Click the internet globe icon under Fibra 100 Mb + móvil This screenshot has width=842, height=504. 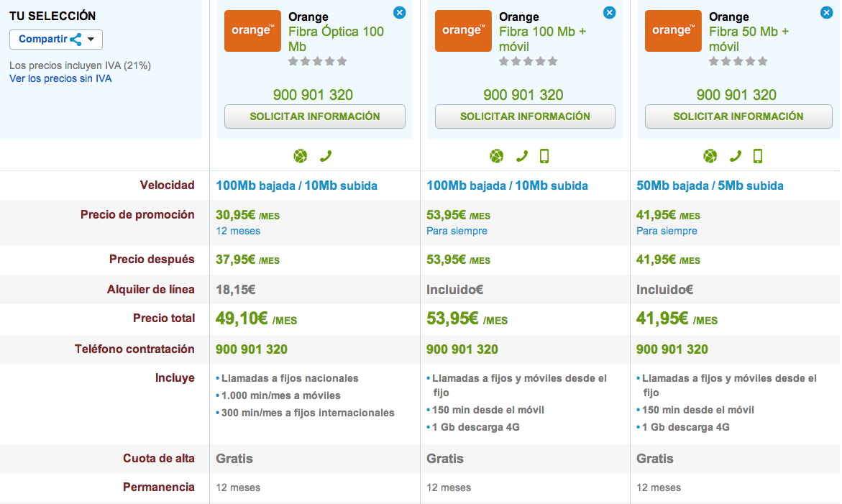tap(497, 156)
